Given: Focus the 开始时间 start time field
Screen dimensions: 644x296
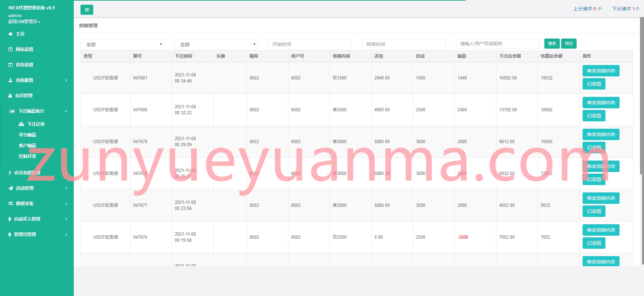Looking at the screenshot, I should tap(310, 44).
